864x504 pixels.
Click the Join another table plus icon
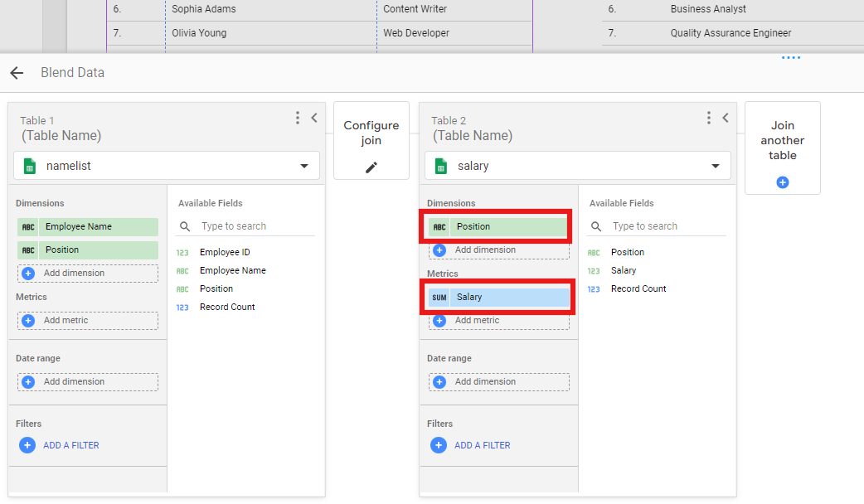782,182
